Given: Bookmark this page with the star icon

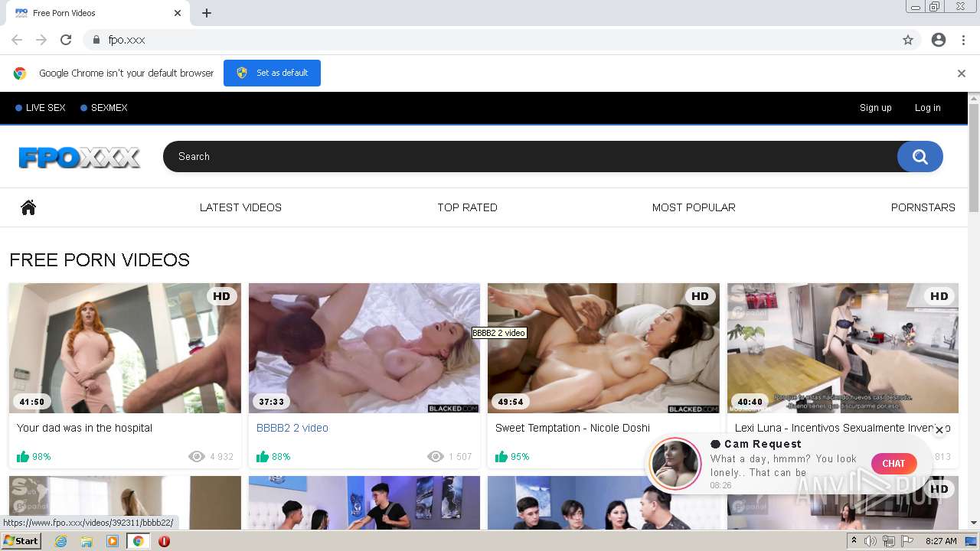Looking at the screenshot, I should pyautogui.click(x=908, y=40).
